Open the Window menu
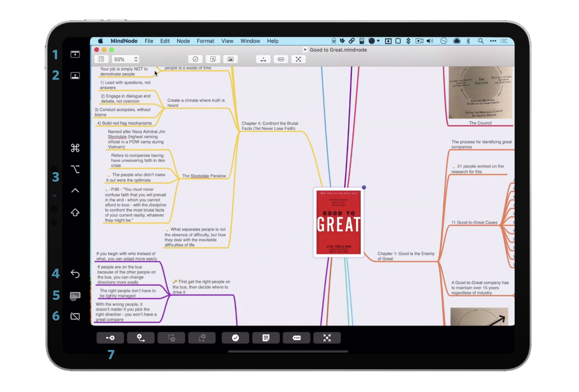Screen dimensions: 579x392 [x=250, y=41]
